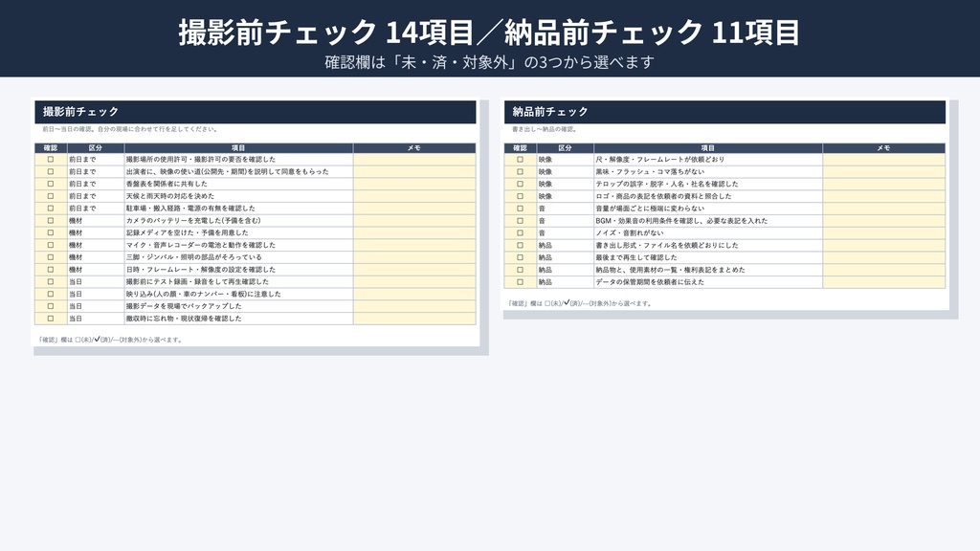
Task: Click 項目 header in 撮影前チェック table
Action: click(x=238, y=148)
